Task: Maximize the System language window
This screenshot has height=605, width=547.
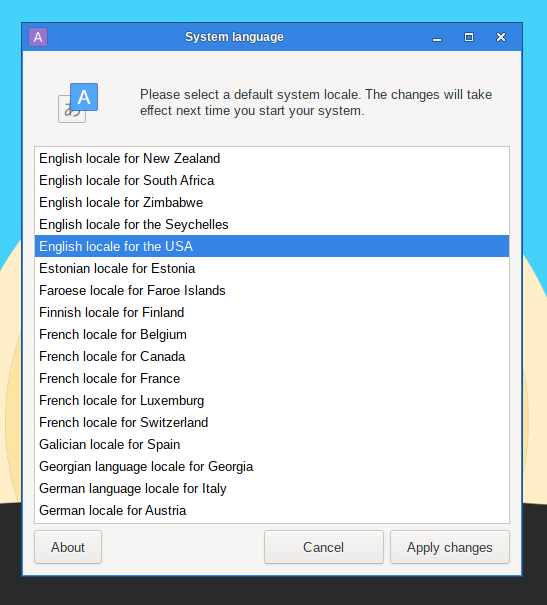Action: click(469, 37)
